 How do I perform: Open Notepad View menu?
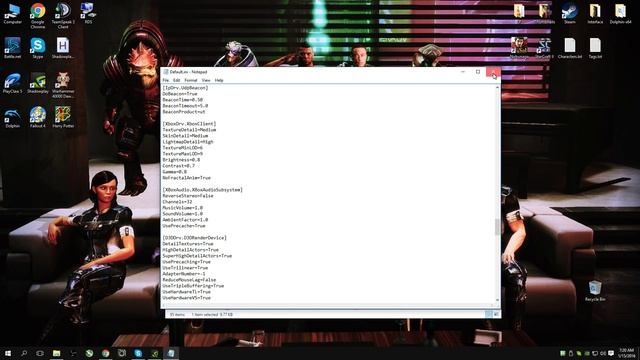[x=206, y=80]
